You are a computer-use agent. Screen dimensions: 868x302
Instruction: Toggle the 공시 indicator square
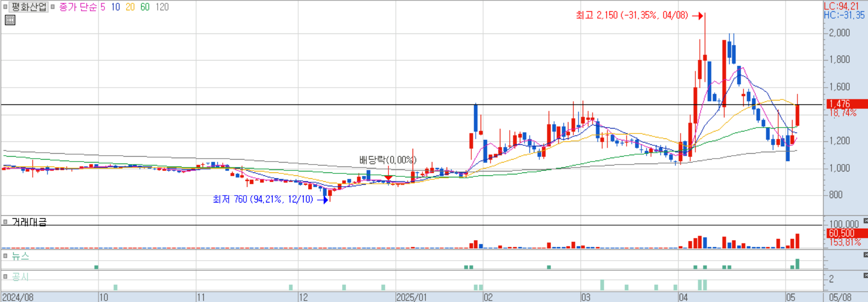[x=5, y=277]
